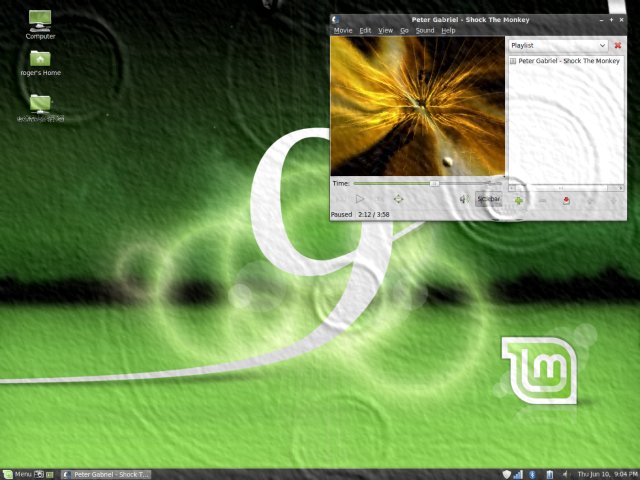Start playback with the Play button

360,199
